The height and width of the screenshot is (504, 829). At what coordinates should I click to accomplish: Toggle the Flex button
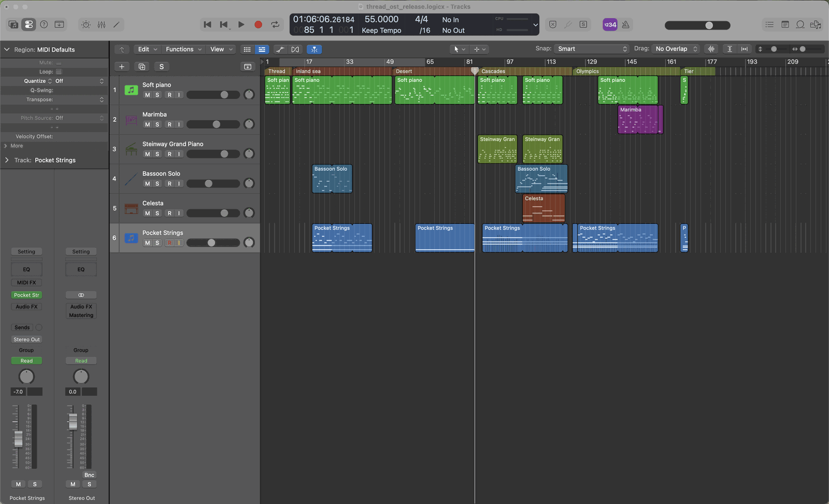tap(295, 49)
